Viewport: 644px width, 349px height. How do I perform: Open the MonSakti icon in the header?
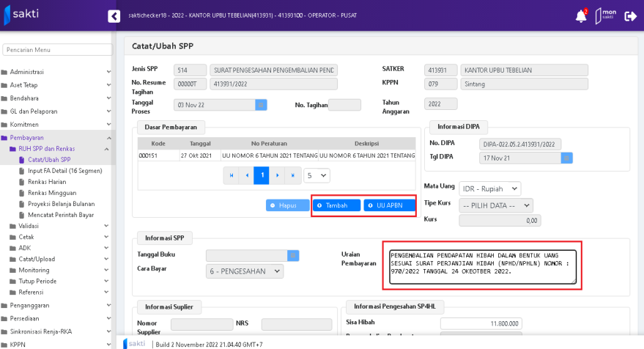[x=606, y=15]
